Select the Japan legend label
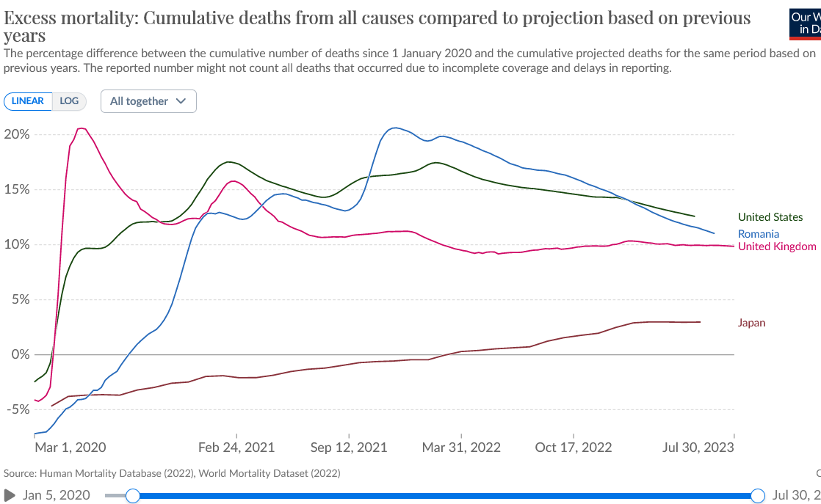 click(x=751, y=323)
